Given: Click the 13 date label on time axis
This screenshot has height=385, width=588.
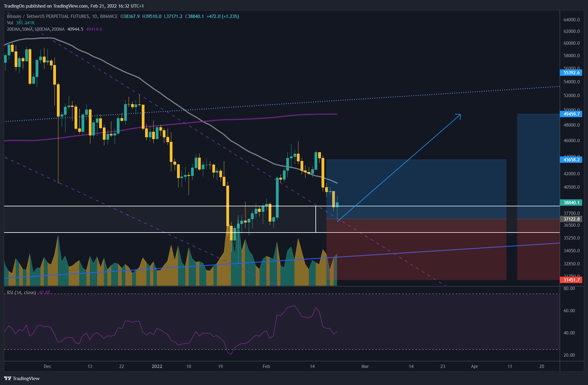Looking at the screenshot, I should click(x=90, y=366).
